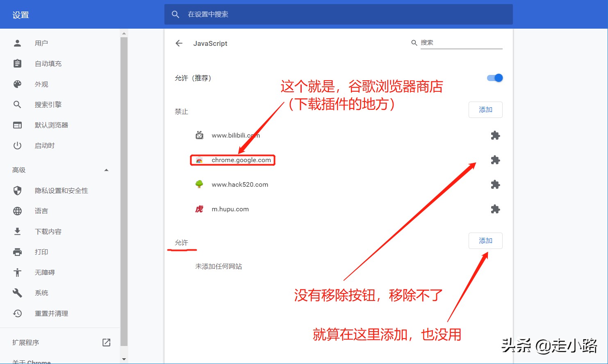608x364 pixels.
Task: Select the 启动时 power icon
Action: click(17, 145)
